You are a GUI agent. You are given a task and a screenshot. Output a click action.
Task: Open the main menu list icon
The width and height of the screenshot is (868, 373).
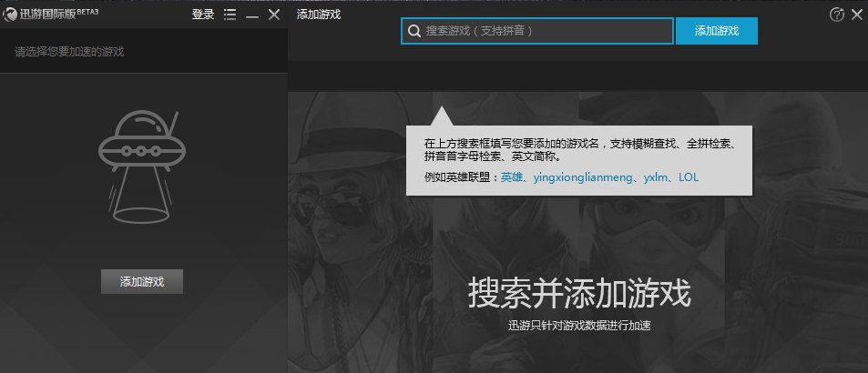pos(230,15)
